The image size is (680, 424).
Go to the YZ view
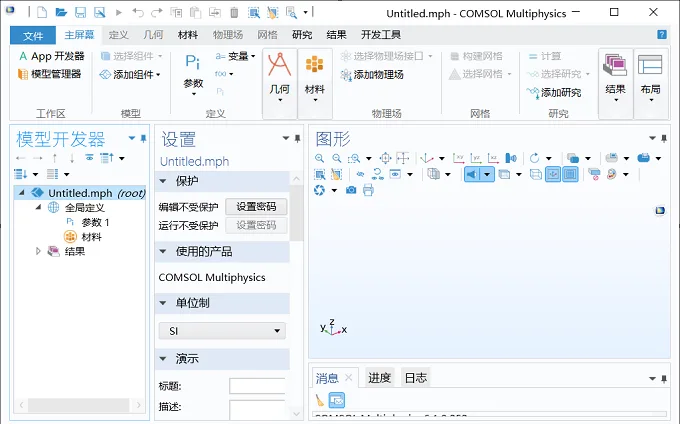(476, 158)
